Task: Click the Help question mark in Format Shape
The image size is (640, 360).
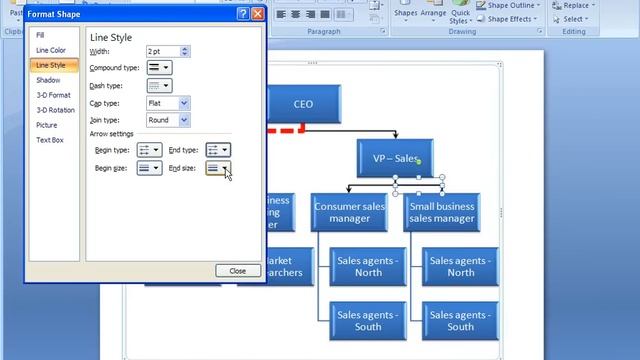Action: (243, 14)
